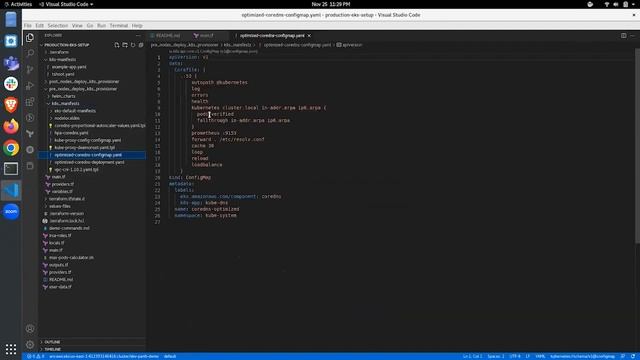Collapse the pre_nodes_deploy_k8s_provisioner folder
640x360 pixels.
(x=82, y=89)
